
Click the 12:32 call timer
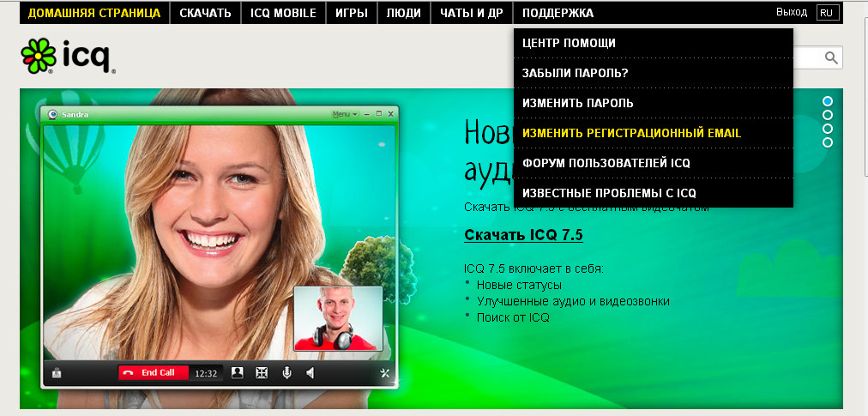tap(206, 373)
